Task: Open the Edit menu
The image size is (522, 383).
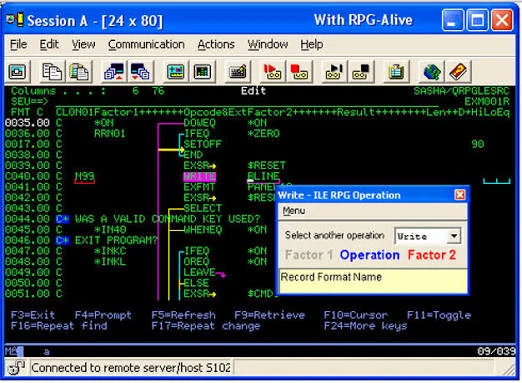Action: pyautogui.click(x=49, y=44)
